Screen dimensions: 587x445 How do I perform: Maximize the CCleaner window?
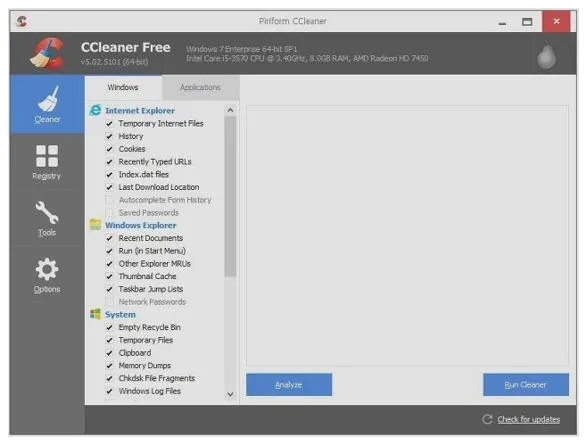tap(527, 22)
